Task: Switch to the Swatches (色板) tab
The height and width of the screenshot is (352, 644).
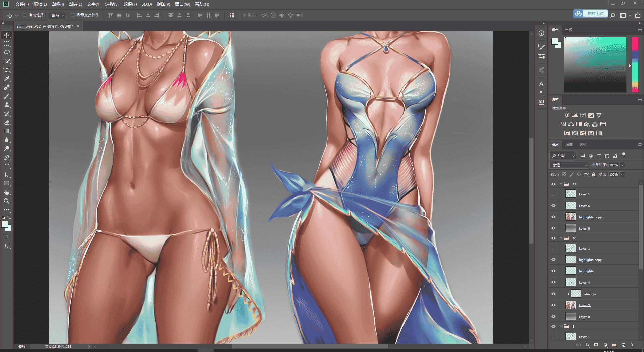Action: (568, 30)
